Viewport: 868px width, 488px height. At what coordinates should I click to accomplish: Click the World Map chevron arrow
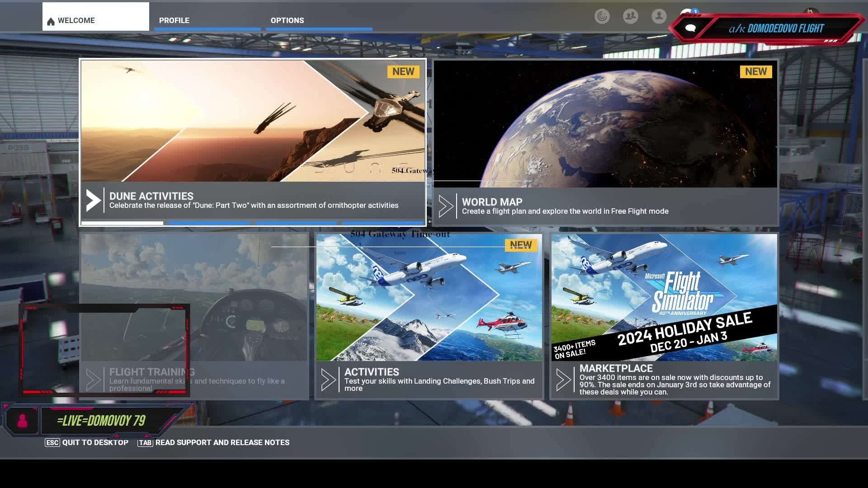[x=446, y=206]
